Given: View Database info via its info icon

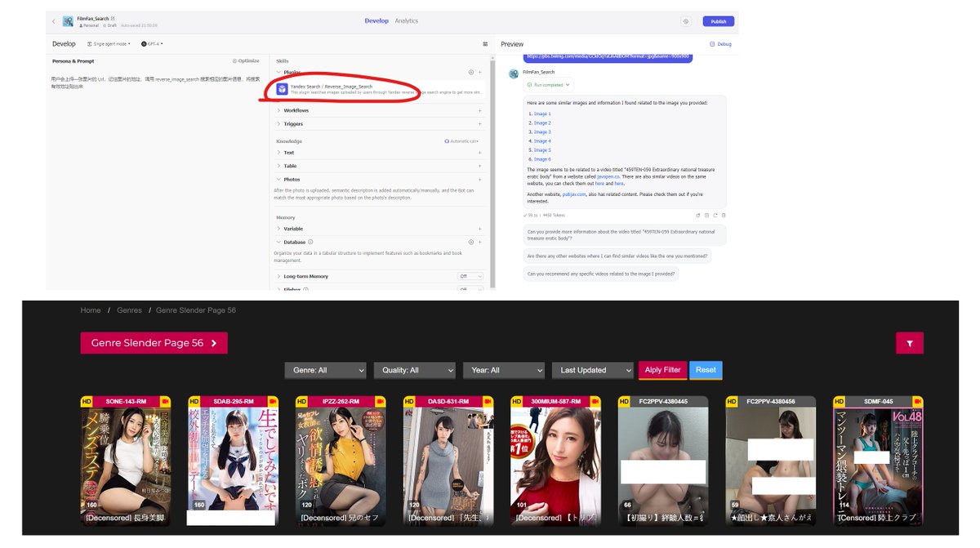Looking at the screenshot, I should [311, 242].
